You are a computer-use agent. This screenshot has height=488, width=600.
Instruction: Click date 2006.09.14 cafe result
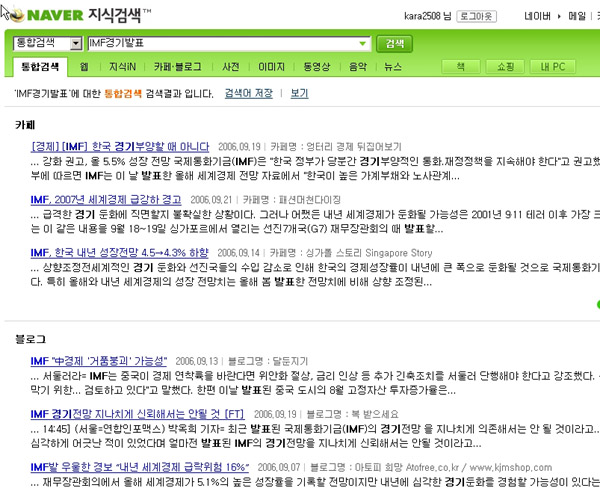click(x=238, y=253)
